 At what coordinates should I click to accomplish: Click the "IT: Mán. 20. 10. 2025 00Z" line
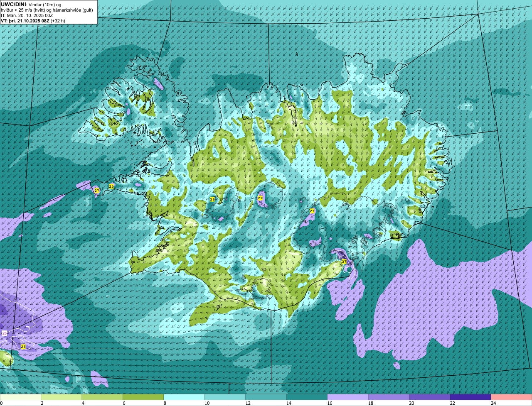pyautogui.click(x=27, y=15)
